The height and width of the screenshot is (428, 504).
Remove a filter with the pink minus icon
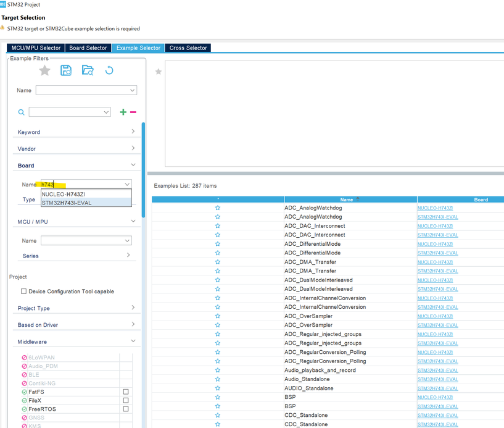(x=133, y=112)
